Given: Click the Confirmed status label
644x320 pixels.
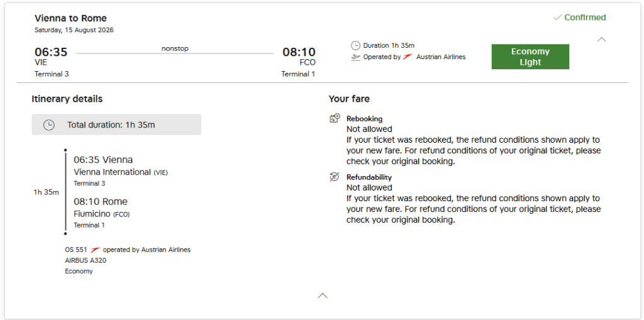Looking at the screenshot, I should pos(585,18).
